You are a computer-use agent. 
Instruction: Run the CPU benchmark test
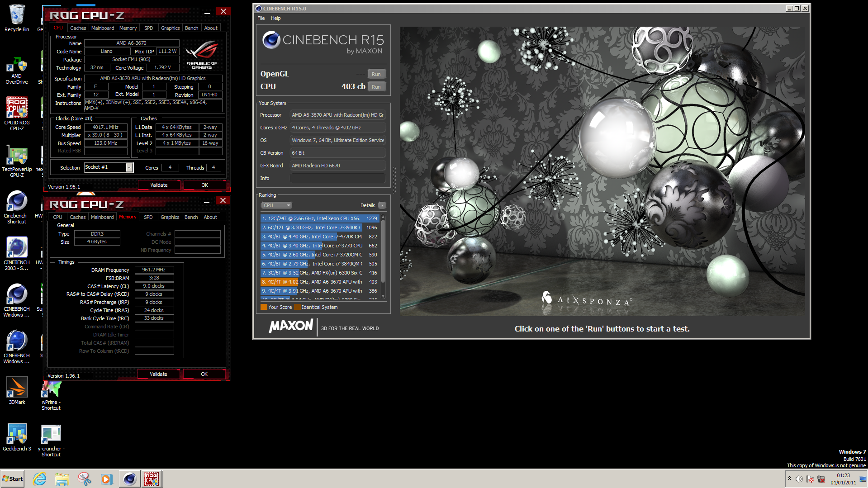pyautogui.click(x=376, y=87)
